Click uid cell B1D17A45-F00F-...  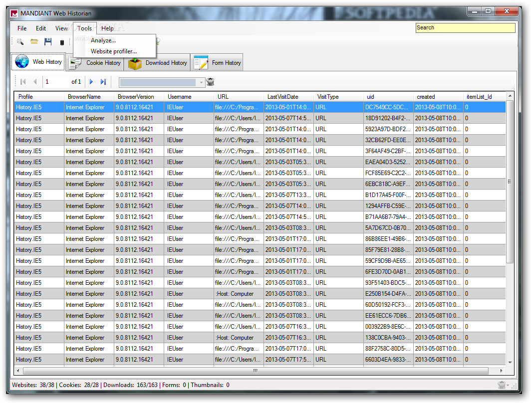[388, 195]
